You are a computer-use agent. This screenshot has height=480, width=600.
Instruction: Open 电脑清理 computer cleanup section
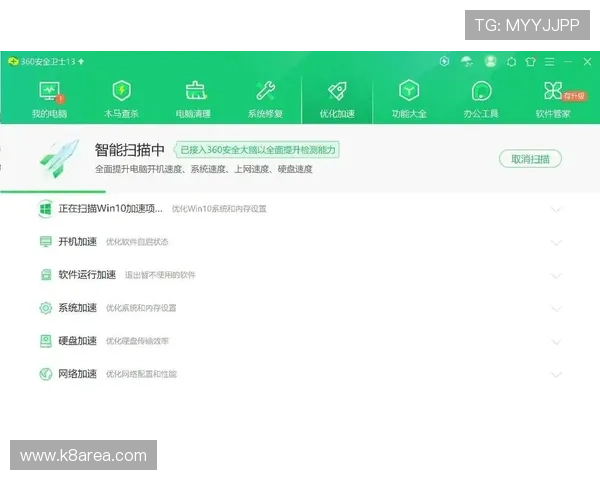point(193,100)
